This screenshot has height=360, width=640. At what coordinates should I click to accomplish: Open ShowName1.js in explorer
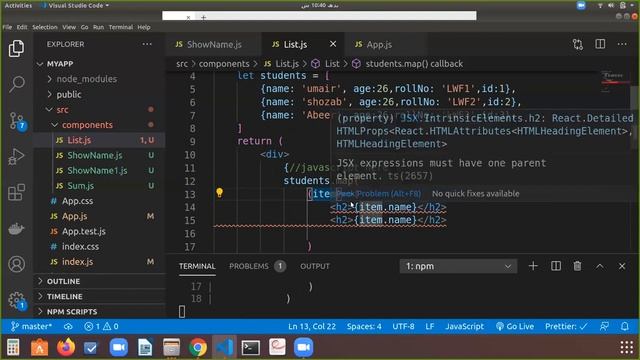(97, 171)
